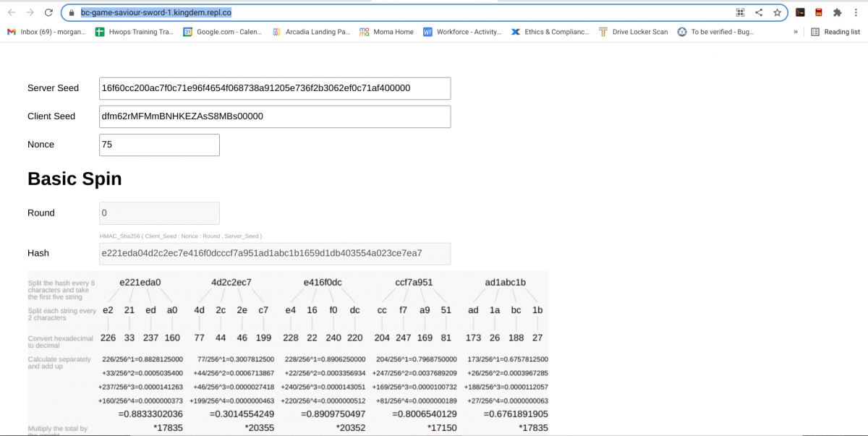The height and width of the screenshot is (436, 868).
Task: Open the Reading list panel
Action: coord(835,32)
